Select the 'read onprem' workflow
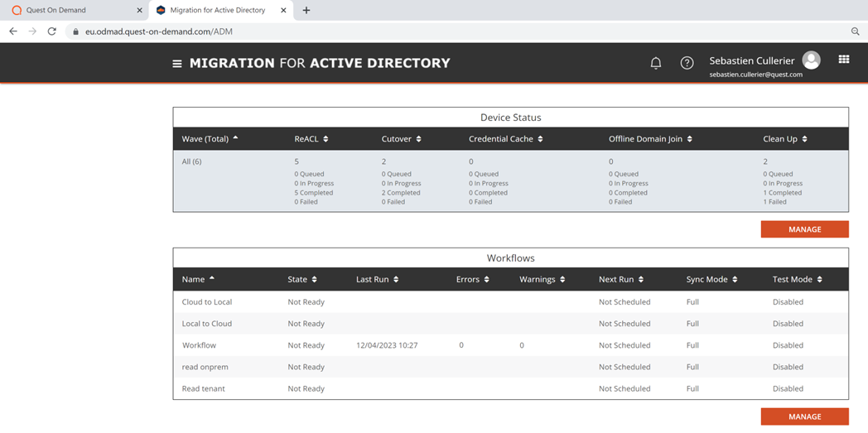Screen dimensions: 868x433 pyautogui.click(x=510, y=367)
